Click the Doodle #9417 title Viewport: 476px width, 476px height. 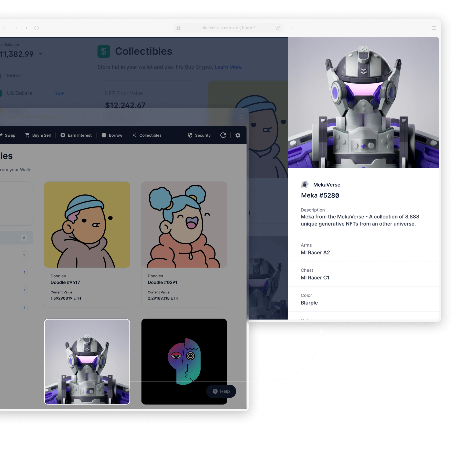[65, 282]
